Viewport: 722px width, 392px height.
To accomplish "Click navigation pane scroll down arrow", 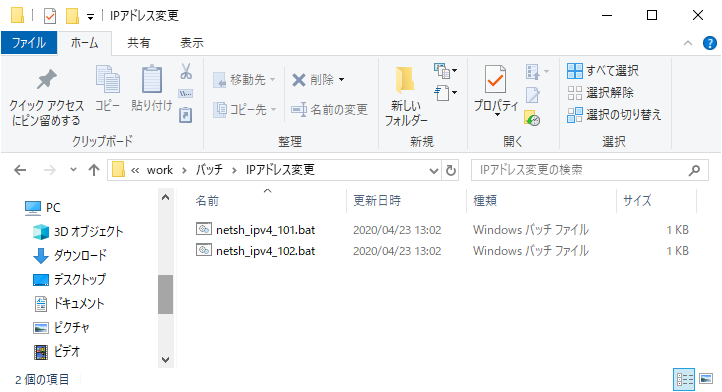I will click(x=165, y=360).
